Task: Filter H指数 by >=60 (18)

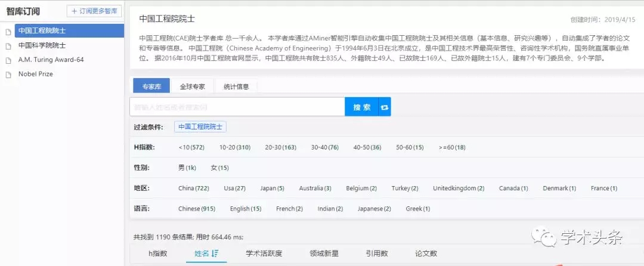Action: click(x=452, y=147)
